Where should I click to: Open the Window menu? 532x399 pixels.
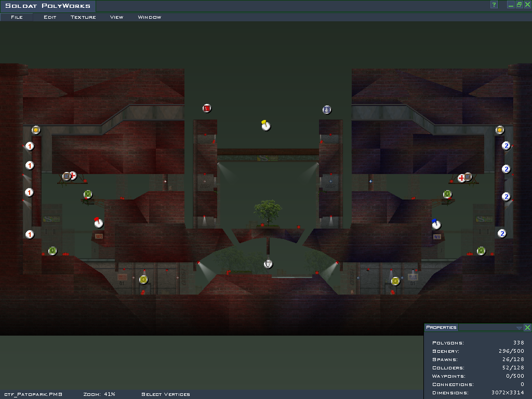pos(149,17)
